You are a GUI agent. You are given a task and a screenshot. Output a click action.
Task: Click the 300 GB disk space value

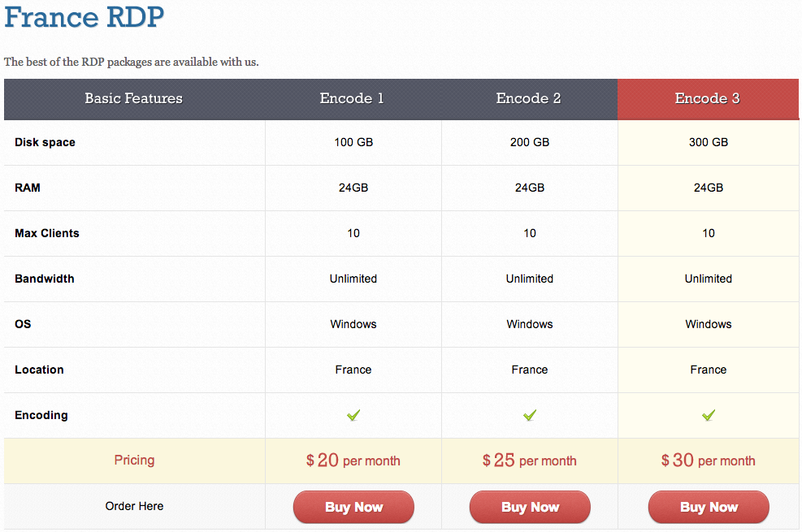[x=709, y=142]
